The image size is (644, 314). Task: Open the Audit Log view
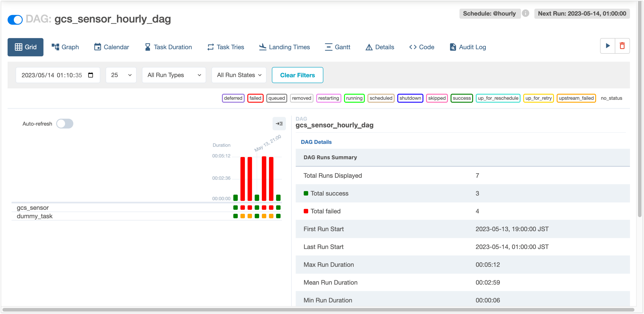(x=468, y=47)
